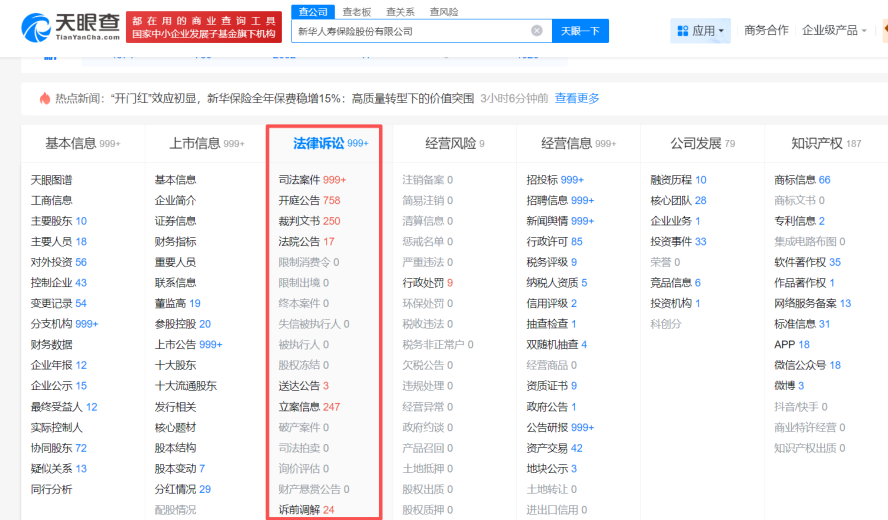Switch to the 查风险 search tab
The width and height of the screenshot is (888, 520).
[x=444, y=12]
